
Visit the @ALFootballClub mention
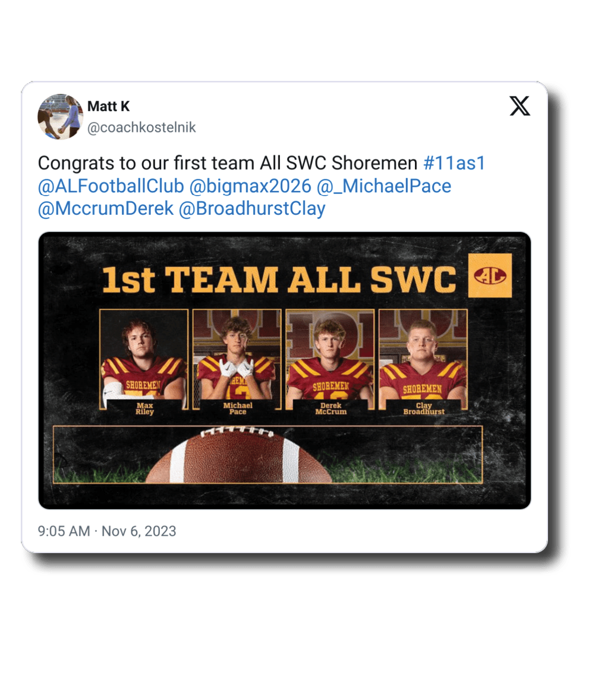111,186
